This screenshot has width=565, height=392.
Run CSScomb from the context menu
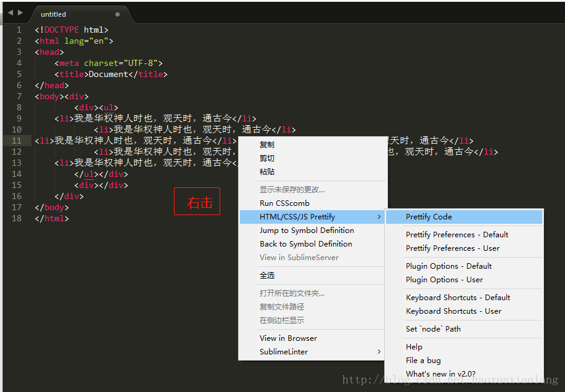[x=313, y=203]
